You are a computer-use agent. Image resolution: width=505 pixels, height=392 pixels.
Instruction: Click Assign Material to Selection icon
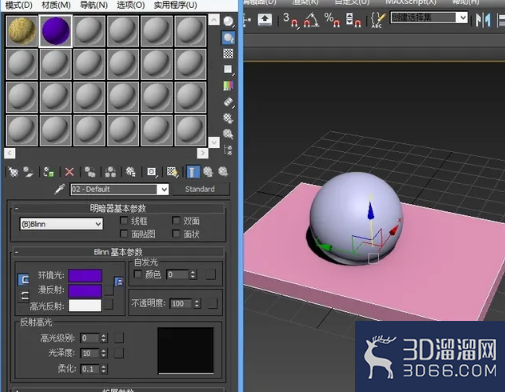coord(49,172)
